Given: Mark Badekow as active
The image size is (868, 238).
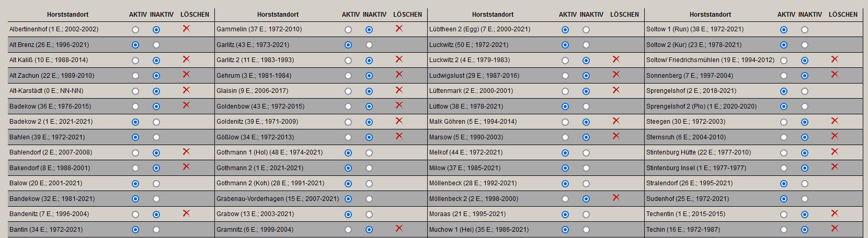Looking at the screenshot, I should pyautogui.click(x=135, y=106).
